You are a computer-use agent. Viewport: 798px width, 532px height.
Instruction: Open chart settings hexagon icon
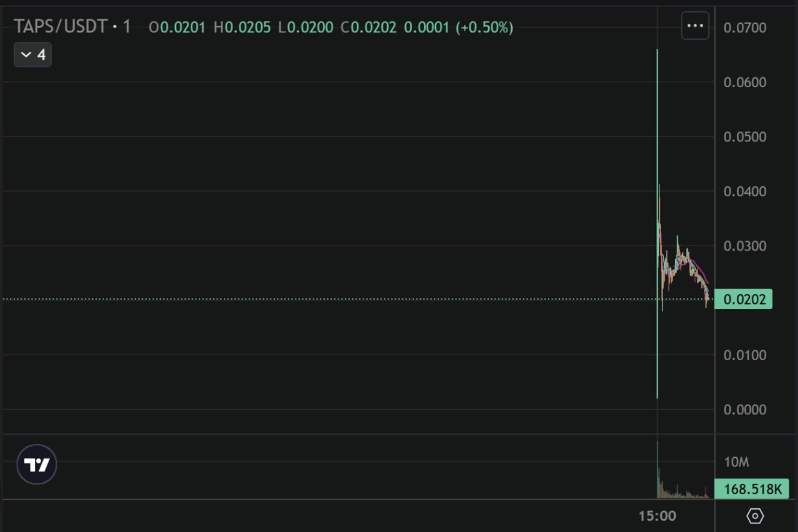(x=755, y=516)
